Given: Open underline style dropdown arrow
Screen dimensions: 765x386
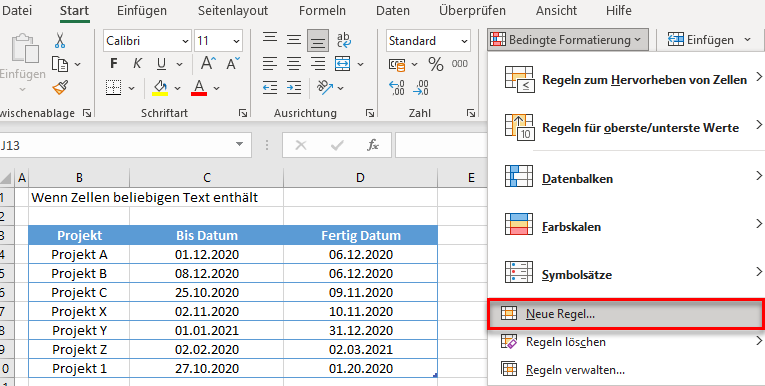Looking at the screenshot, I should 179,64.
